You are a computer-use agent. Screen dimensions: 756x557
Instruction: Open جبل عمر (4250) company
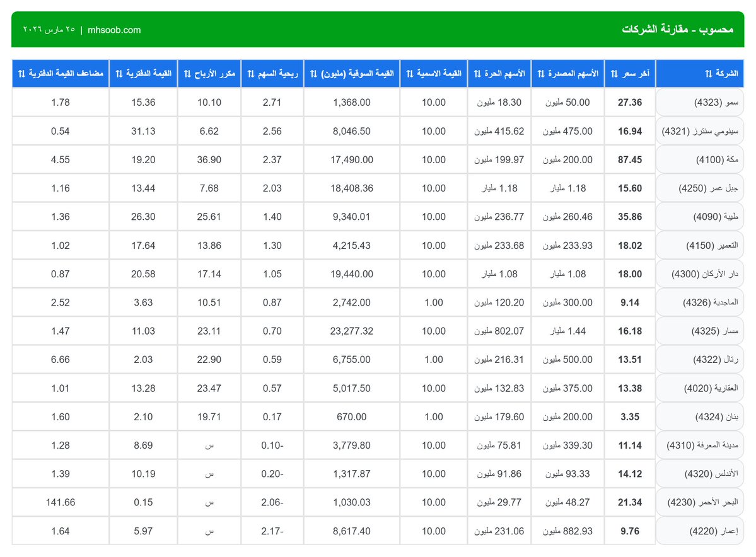click(x=700, y=188)
